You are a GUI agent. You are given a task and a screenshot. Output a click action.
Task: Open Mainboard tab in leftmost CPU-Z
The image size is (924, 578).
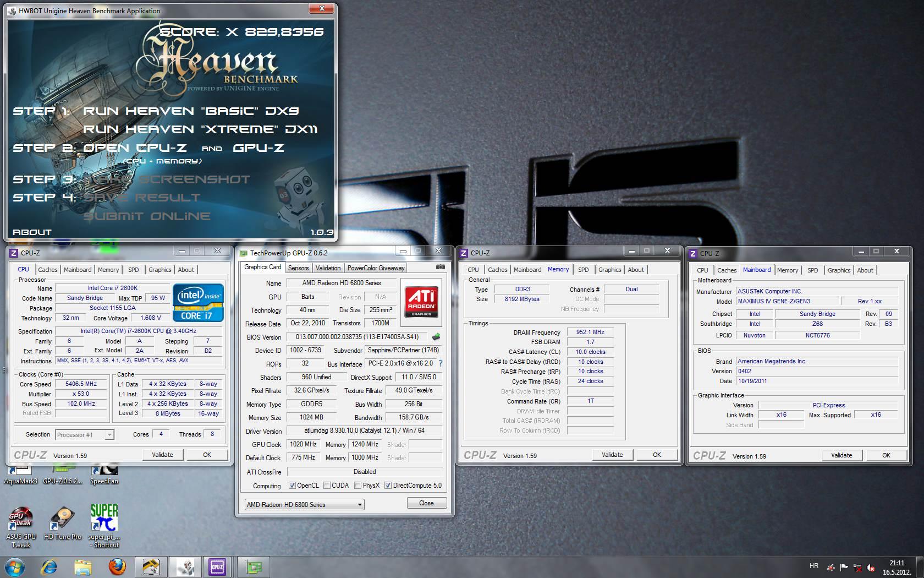pyautogui.click(x=78, y=270)
